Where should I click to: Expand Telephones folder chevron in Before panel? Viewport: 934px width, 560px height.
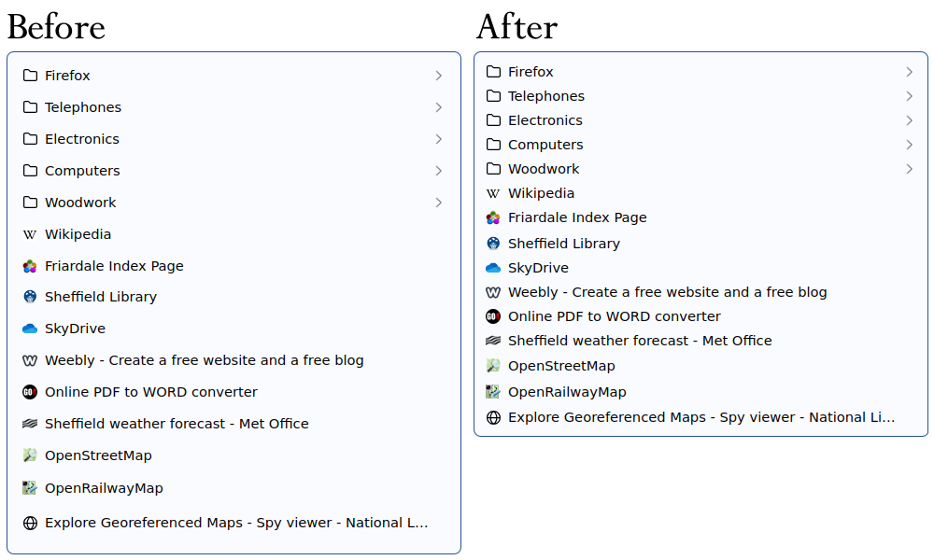(x=438, y=107)
